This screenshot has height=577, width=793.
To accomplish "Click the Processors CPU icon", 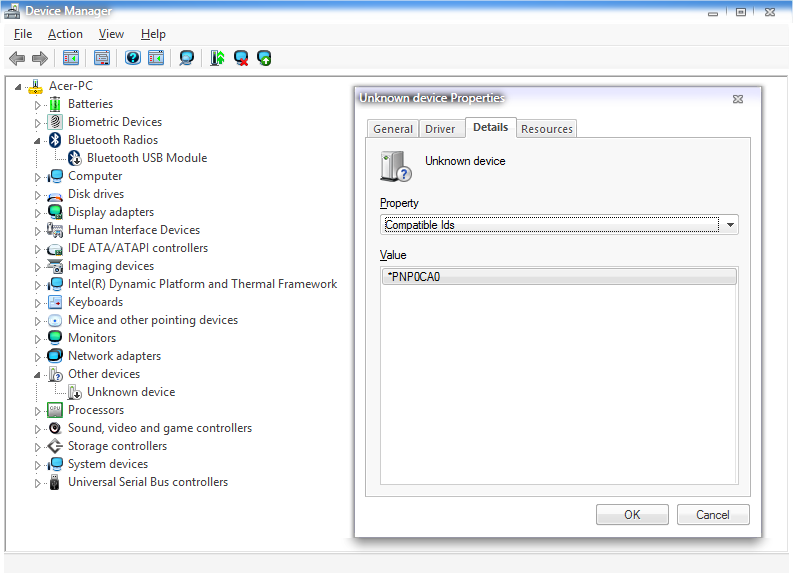I will tap(55, 410).
